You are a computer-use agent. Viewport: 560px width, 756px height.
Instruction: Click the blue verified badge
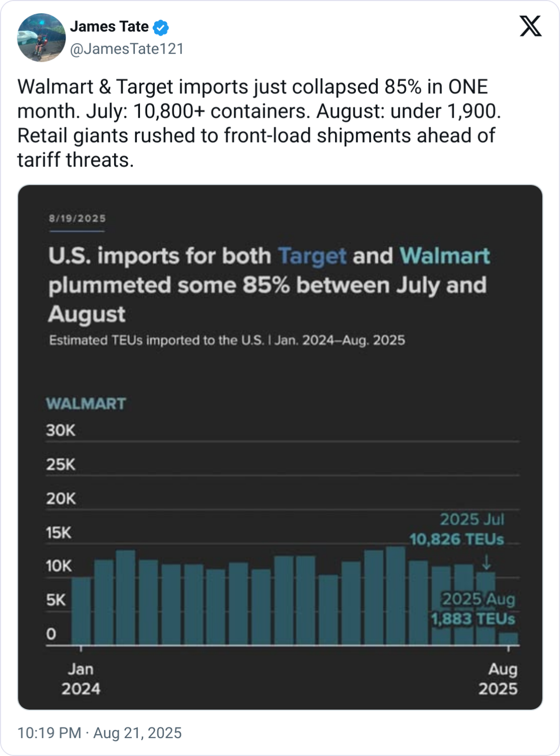[x=161, y=28]
